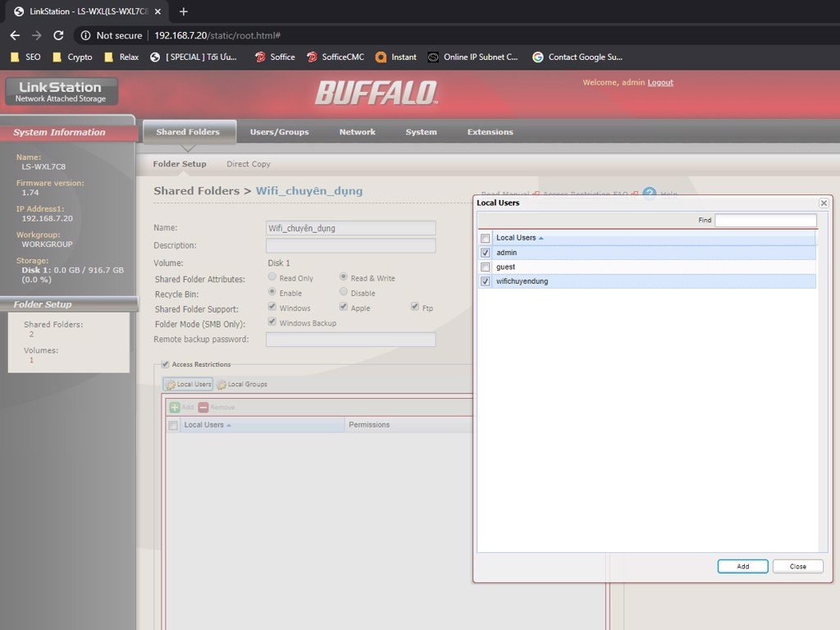Open the SPECIAL Tối Ưu bookmark
This screenshot has width=840, height=630.
194,57
